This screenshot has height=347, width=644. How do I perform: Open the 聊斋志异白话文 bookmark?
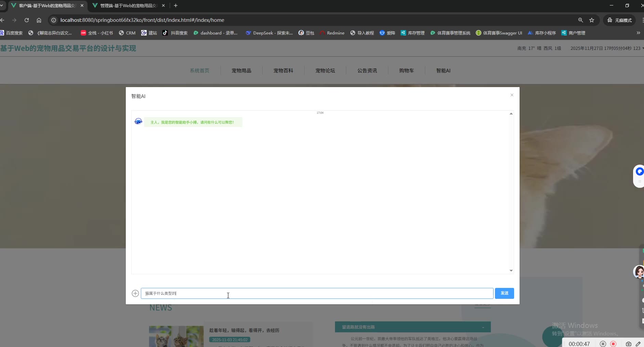[x=50, y=33]
